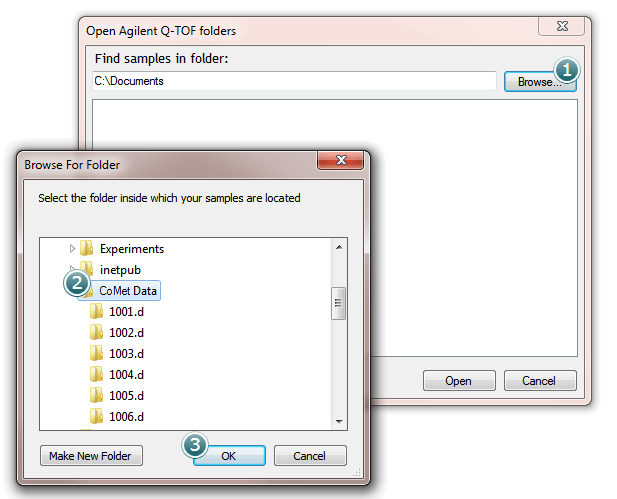Image resolution: width=617 pixels, height=499 pixels.
Task: Select the inetpub folder
Action: point(120,270)
